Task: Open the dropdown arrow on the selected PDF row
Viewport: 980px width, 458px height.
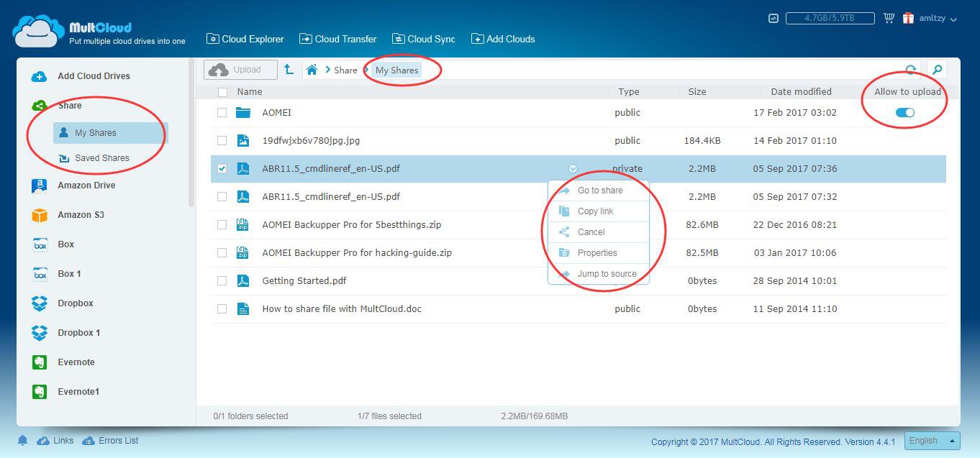Action: coord(573,169)
